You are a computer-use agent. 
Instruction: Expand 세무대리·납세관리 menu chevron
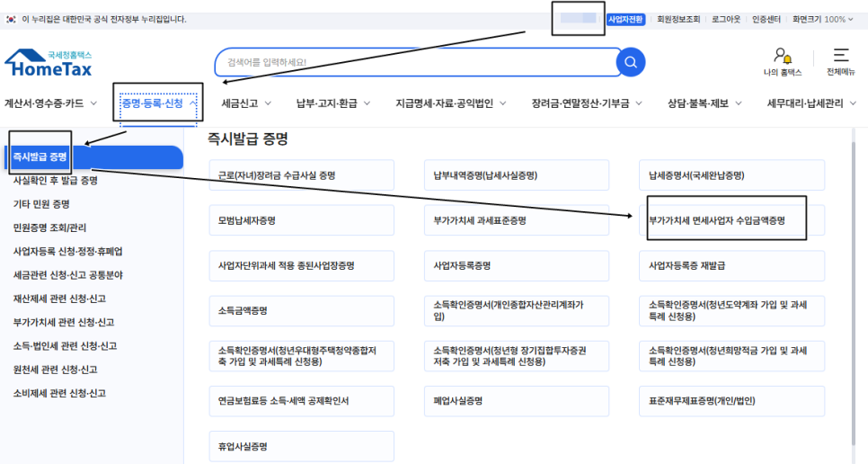tap(853, 103)
